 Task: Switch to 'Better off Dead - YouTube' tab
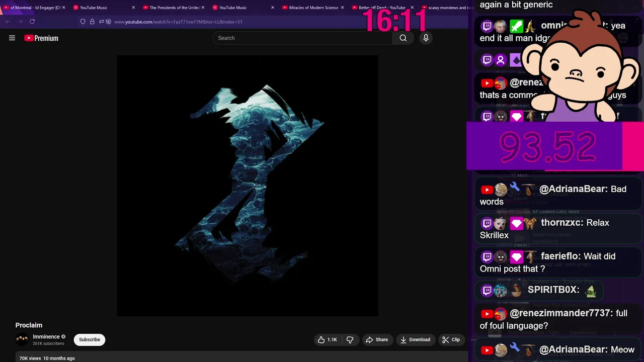tap(381, 8)
